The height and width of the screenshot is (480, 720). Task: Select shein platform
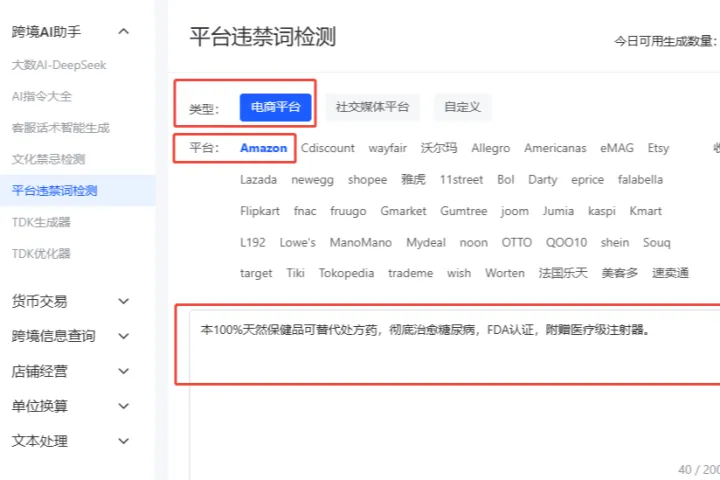point(615,242)
